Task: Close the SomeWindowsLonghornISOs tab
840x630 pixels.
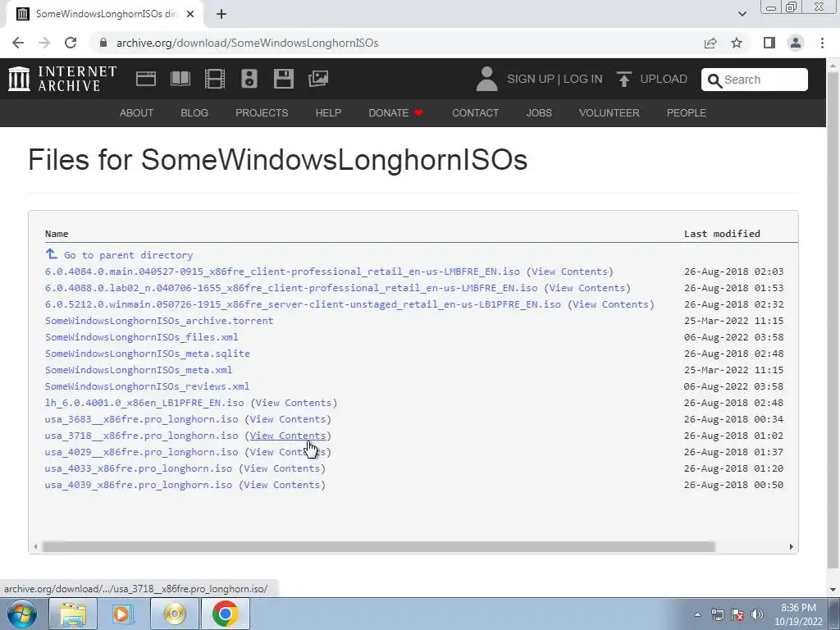Action: 189,14
